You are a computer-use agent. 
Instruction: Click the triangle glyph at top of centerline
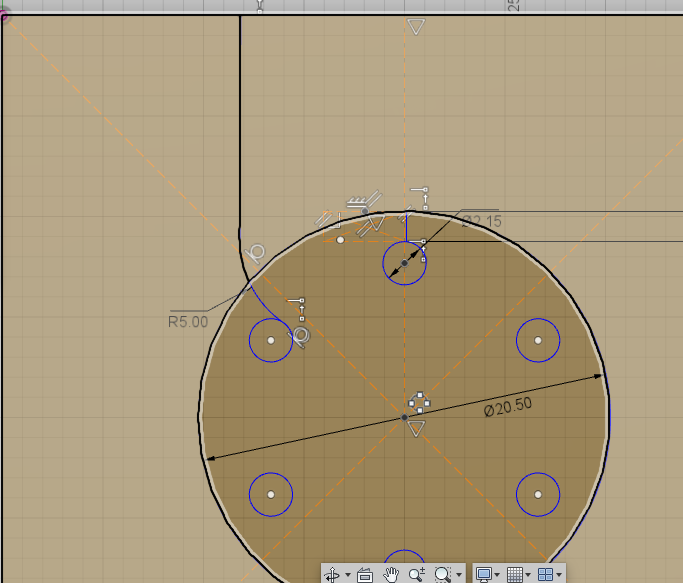(416, 26)
